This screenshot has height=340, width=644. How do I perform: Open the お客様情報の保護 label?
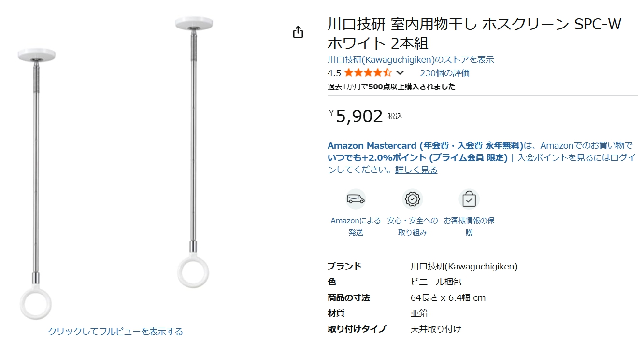pos(469,227)
